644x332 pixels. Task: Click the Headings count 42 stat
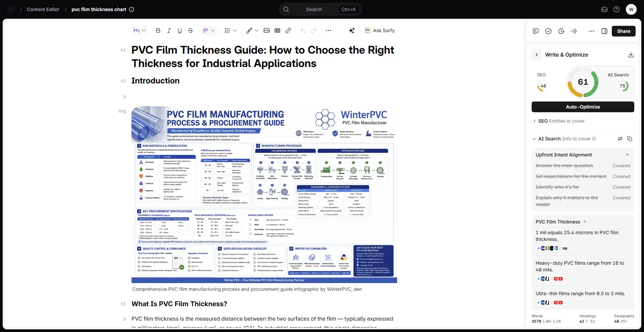tap(588, 319)
